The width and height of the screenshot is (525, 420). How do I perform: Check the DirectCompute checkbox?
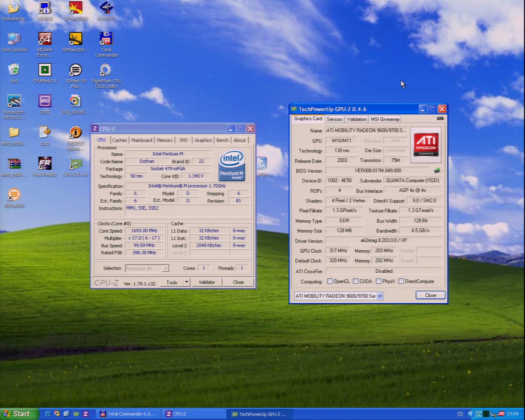(x=401, y=281)
